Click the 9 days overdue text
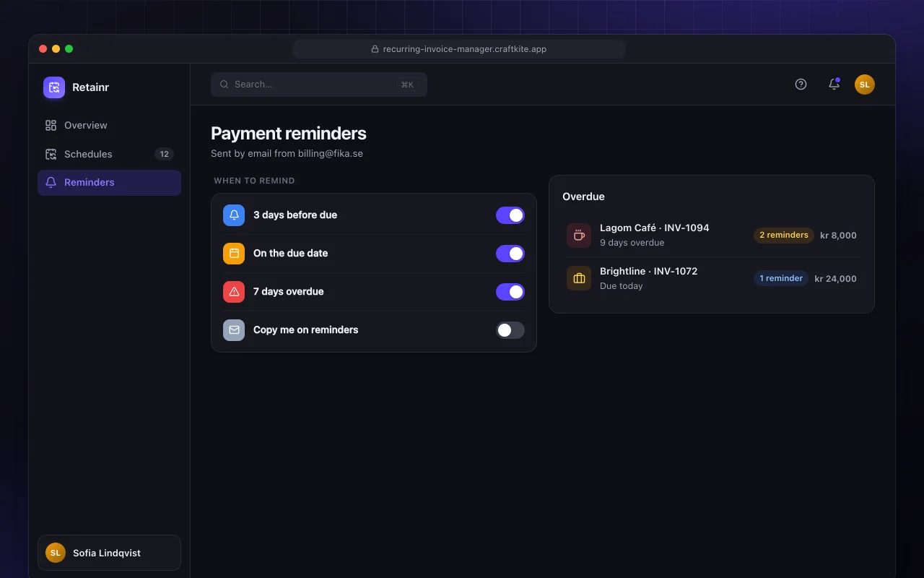 point(632,243)
